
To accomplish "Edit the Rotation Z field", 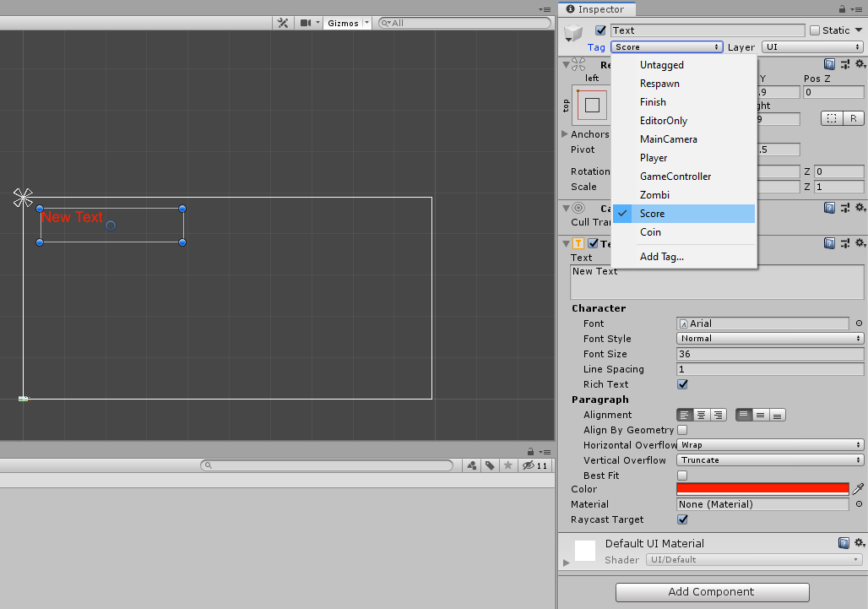I will (x=839, y=171).
